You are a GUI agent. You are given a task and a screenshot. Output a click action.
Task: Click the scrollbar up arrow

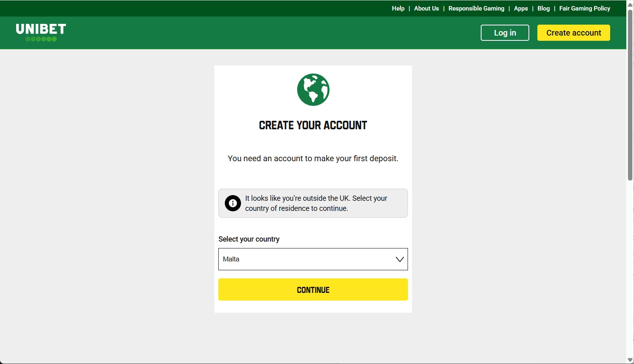click(630, 4)
